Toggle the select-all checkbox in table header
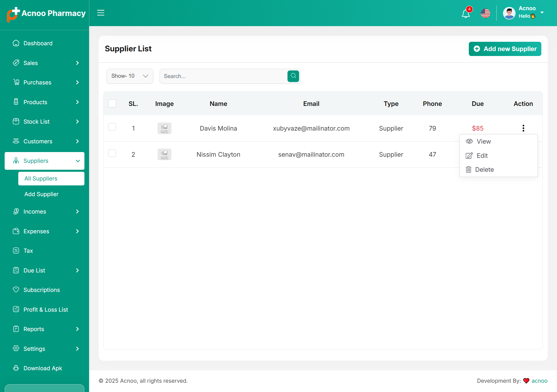 click(x=112, y=104)
